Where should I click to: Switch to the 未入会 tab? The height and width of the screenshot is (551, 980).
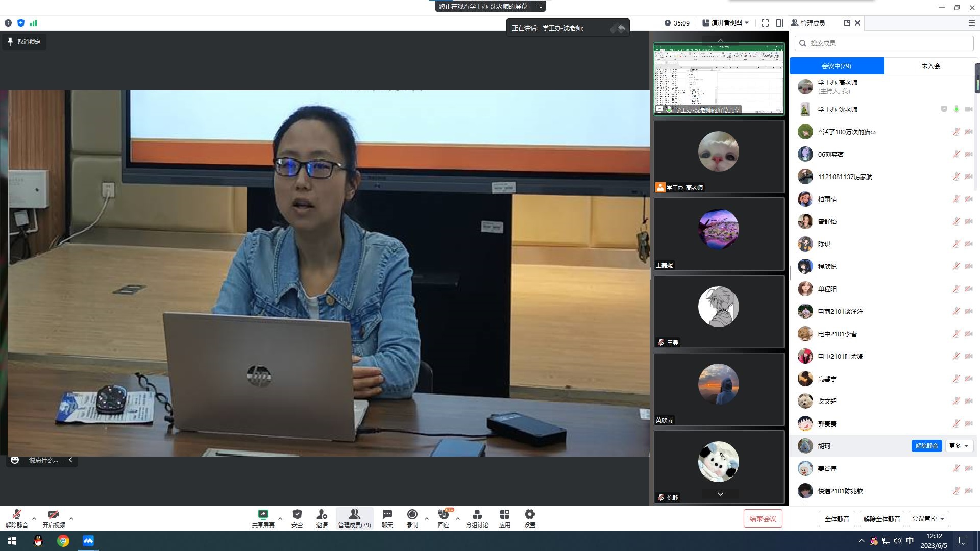click(930, 66)
